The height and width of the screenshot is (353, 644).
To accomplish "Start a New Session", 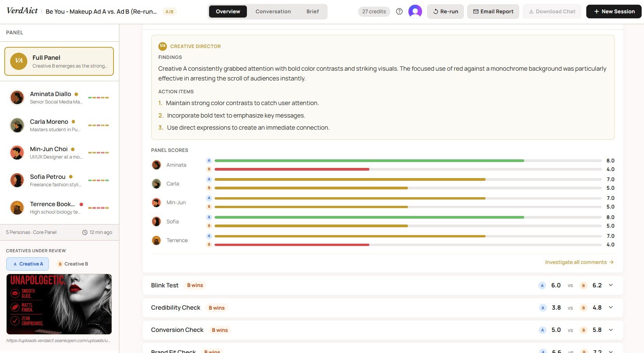I will 614,12.
